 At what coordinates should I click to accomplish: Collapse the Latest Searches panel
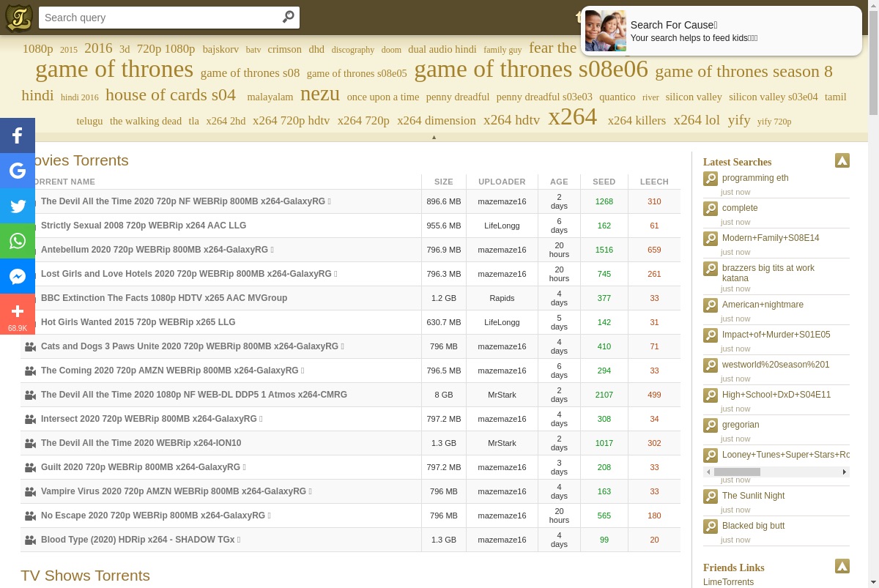click(x=842, y=160)
